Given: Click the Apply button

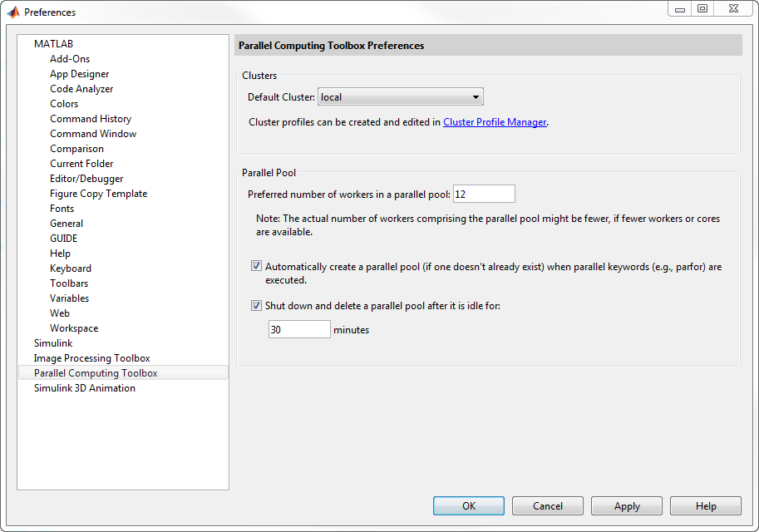Looking at the screenshot, I should coord(627,505).
